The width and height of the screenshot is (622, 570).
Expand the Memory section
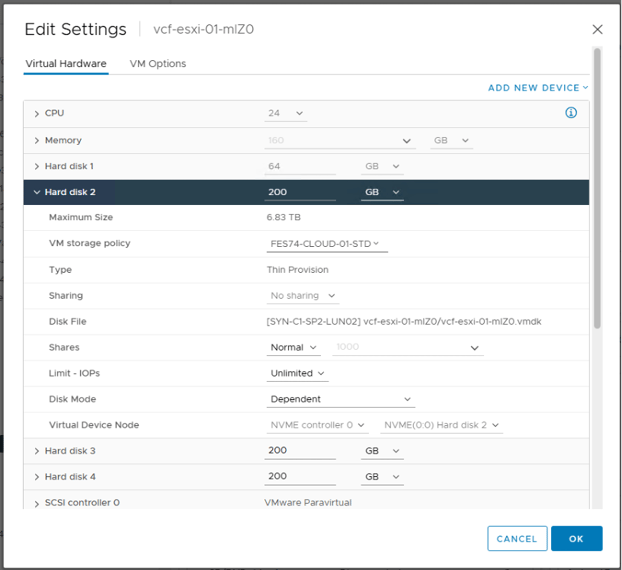[x=36, y=140]
